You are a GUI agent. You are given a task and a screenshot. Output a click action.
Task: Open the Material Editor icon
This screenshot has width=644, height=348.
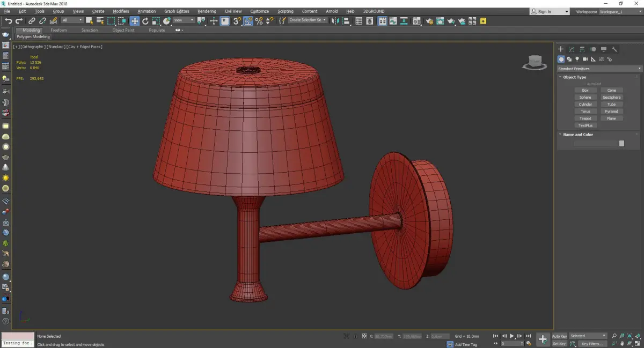(416, 21)
